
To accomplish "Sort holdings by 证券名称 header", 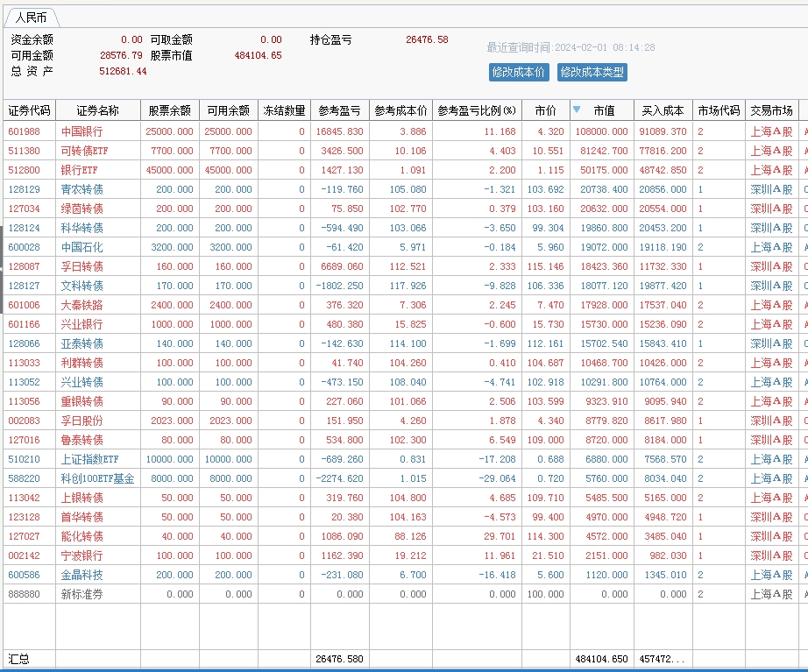I will point(97,111).
